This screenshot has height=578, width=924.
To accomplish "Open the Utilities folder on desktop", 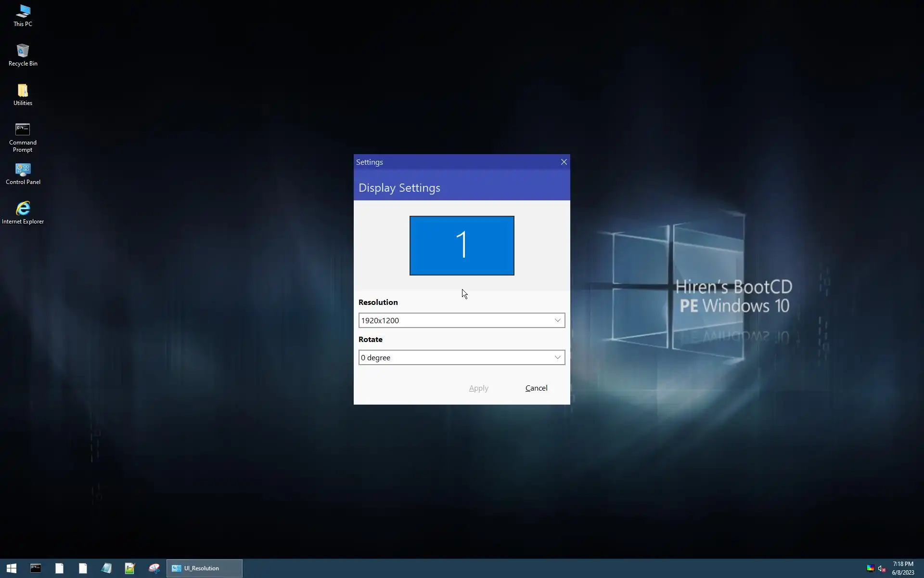I will click(23, 94).
